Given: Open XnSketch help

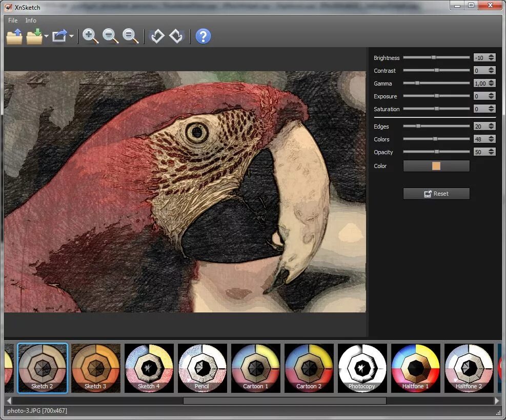Looking at the screenshot, I should (x=204, y=36).
